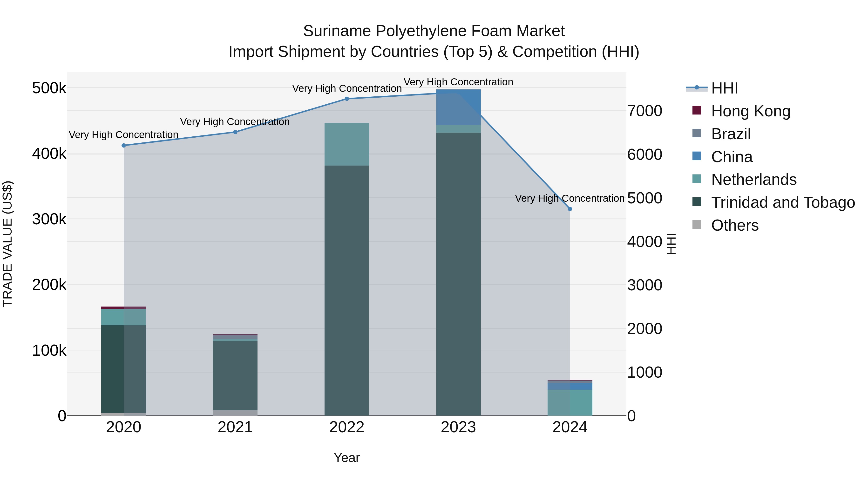Click the 2022 Netherlands bar segment
The width and height of the screenshot is (868, 488).
tap(347, 144)
